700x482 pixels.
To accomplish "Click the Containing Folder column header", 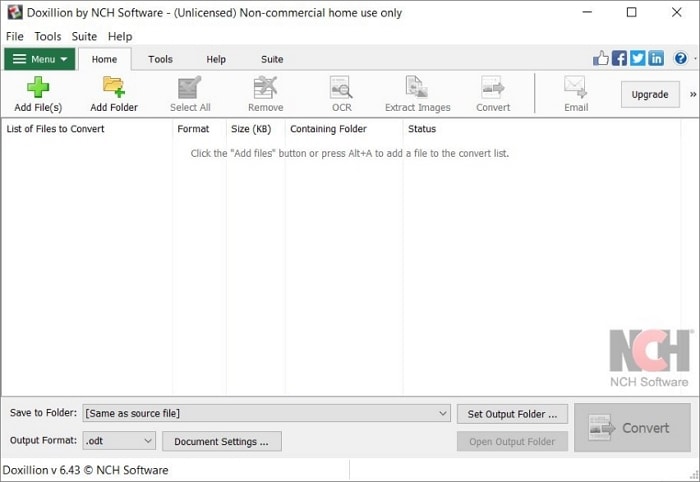I will click(344, 129).
